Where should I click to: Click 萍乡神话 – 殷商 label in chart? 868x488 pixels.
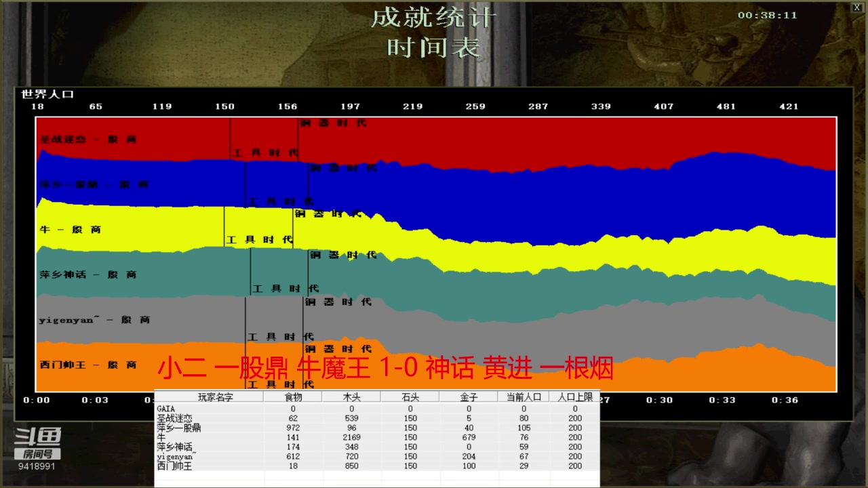(x=88, y=274)
